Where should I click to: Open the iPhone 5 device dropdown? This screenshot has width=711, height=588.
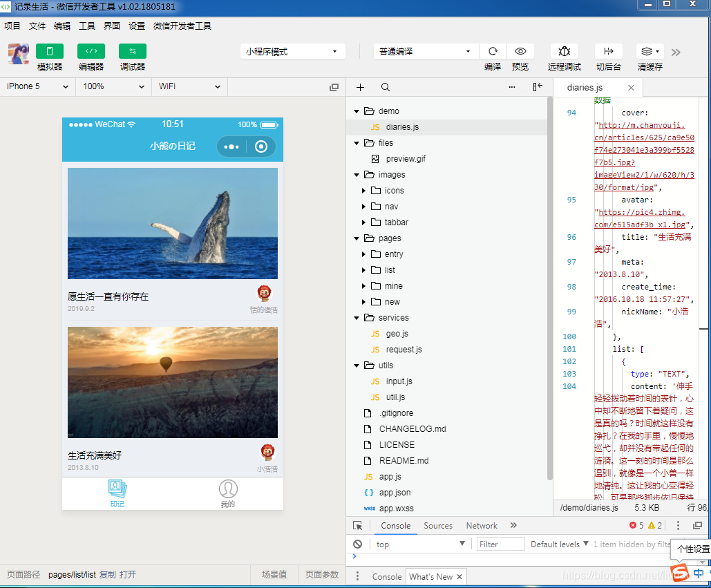click(37, 86)
